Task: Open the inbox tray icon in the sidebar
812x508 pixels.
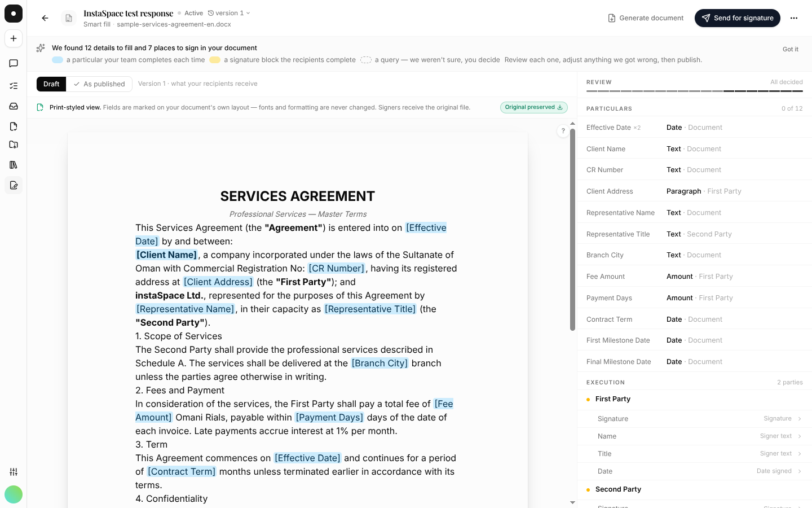Action: [x=14, y=106]
